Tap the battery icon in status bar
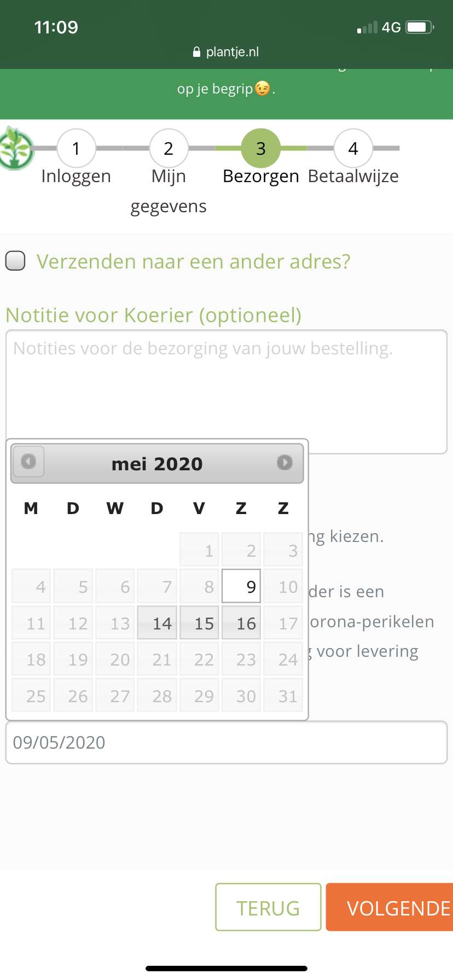The image size is (453, 980). [x=420, y=27]
